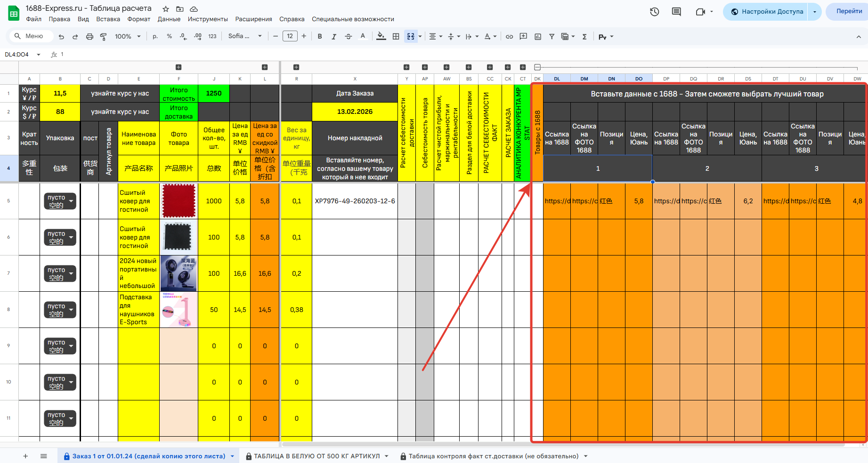Screen dimensions: 868x463
Task: Open the 100% zoom dropdown
Action: pos(128,37)
